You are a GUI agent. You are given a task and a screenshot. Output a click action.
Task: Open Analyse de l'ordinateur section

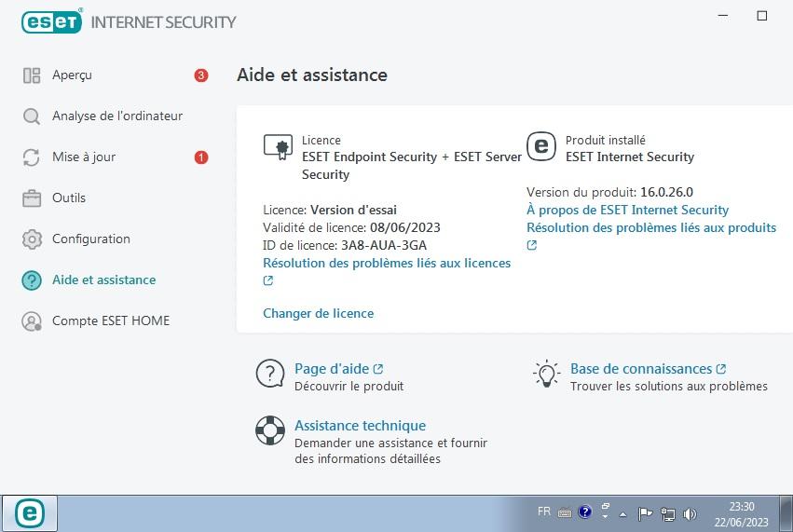pos(116,116)
